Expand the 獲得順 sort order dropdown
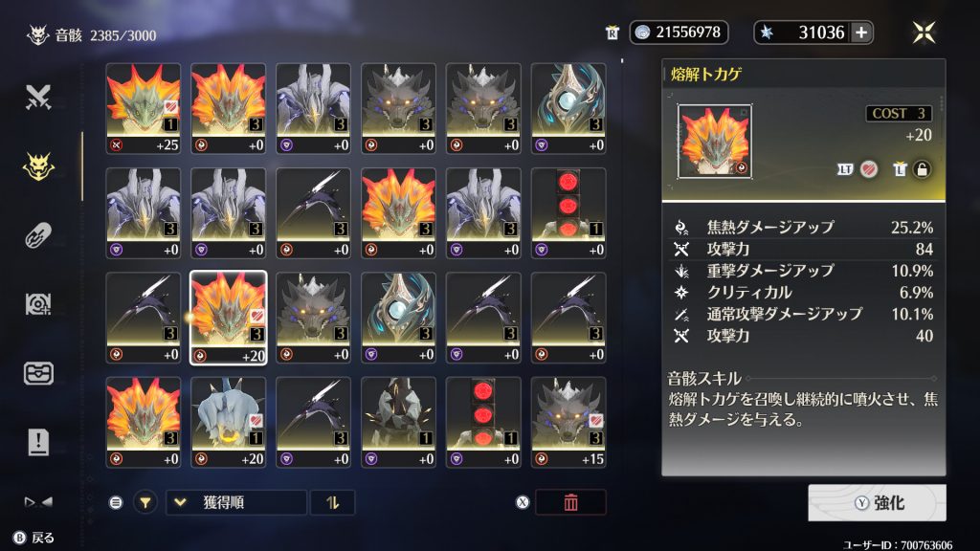The height and width of the screenshot is (551, 980). tap(236, 502)
